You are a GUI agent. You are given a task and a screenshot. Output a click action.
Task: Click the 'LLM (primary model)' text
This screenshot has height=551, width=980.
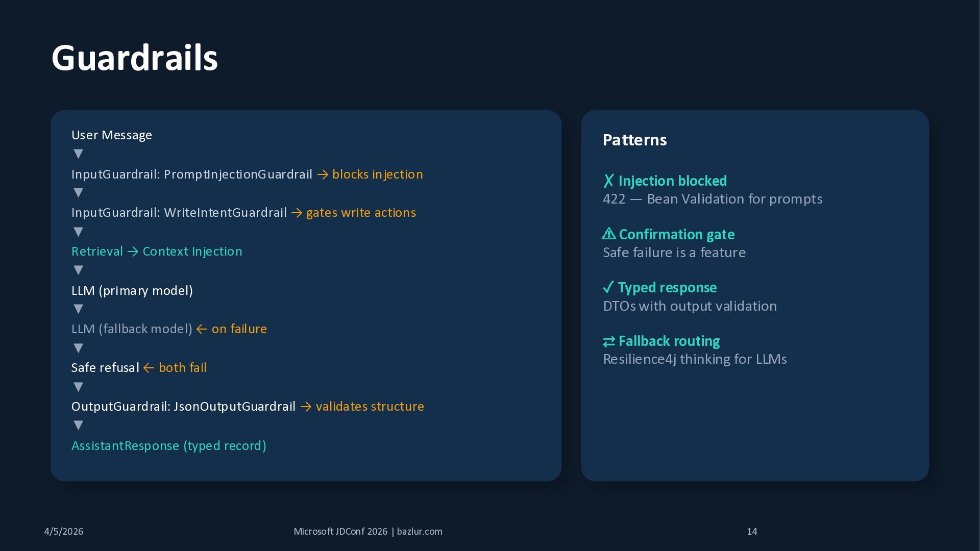[132, 291]
